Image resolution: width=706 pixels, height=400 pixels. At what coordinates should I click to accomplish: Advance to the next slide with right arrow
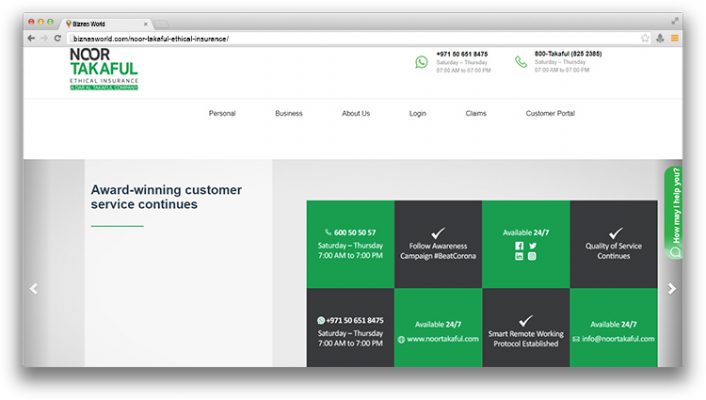pyautogui.click(x=671, y=288)
